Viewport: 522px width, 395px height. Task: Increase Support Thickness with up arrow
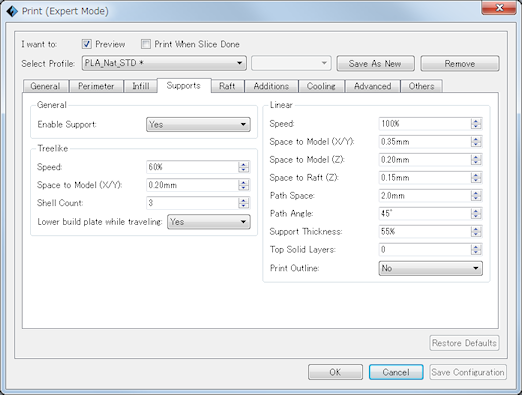476,229
